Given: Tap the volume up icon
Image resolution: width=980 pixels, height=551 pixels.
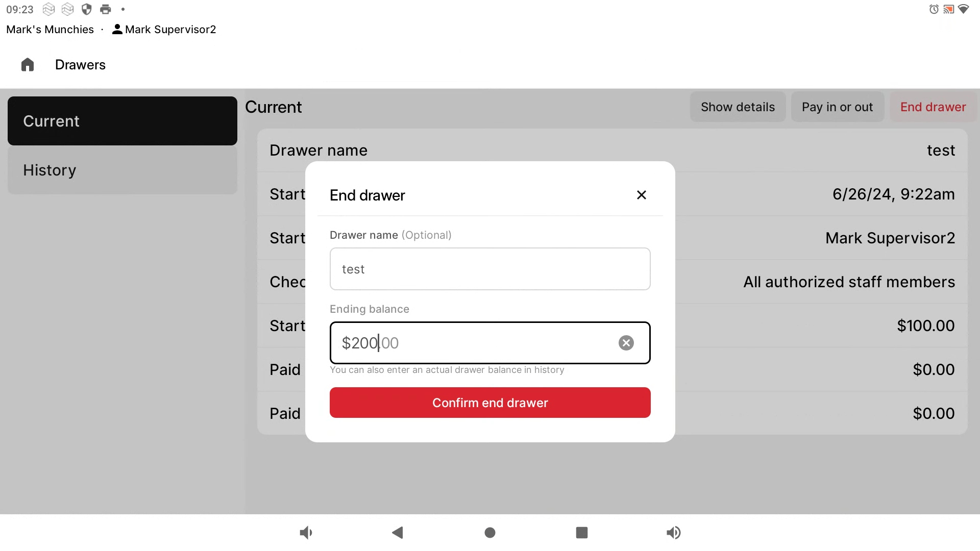Looking at the screenshot, I should [674, 533].
